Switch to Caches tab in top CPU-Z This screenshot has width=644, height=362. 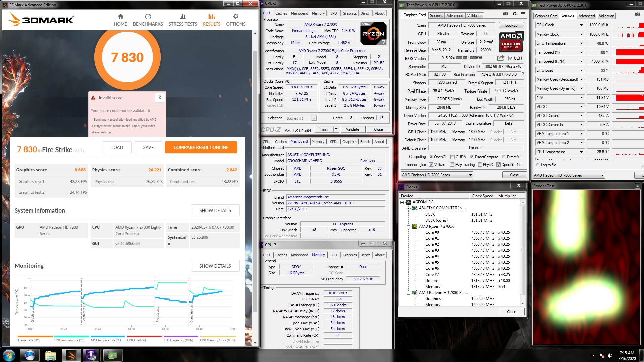pyautogui.click(x=281, y=13)
